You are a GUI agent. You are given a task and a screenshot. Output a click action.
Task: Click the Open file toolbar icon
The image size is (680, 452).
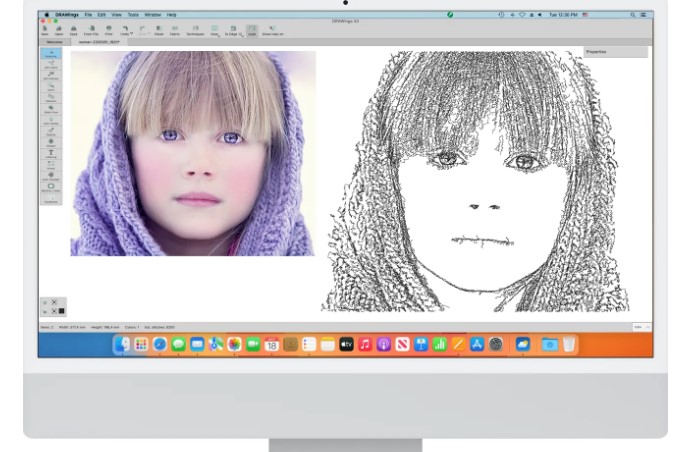[x=60, y=30]
